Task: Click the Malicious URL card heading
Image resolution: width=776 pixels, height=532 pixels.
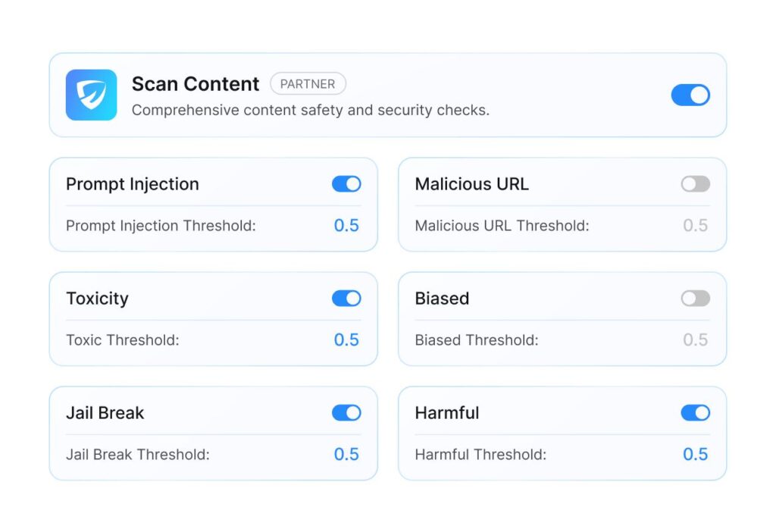Action: click(472, 184)
